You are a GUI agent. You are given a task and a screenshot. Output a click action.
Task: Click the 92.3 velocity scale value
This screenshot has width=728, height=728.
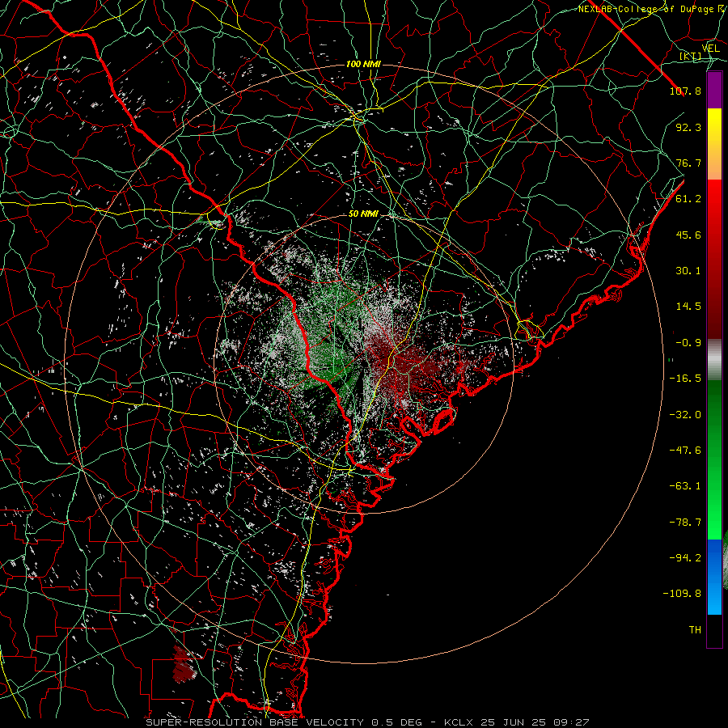(x=688, y=127)
